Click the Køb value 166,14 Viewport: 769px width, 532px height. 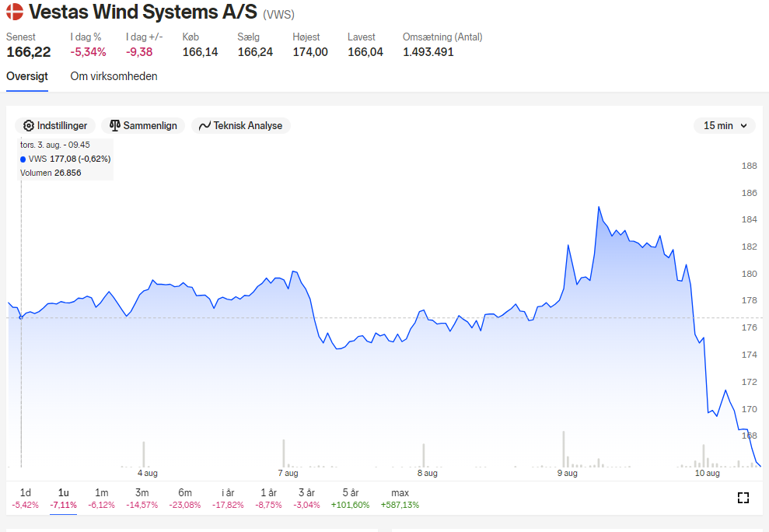200,52
